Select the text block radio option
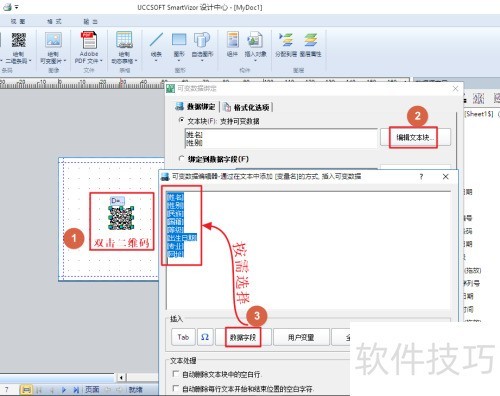Screen dimensions: 500x396 pyautogui.click(x=181, y=120)
